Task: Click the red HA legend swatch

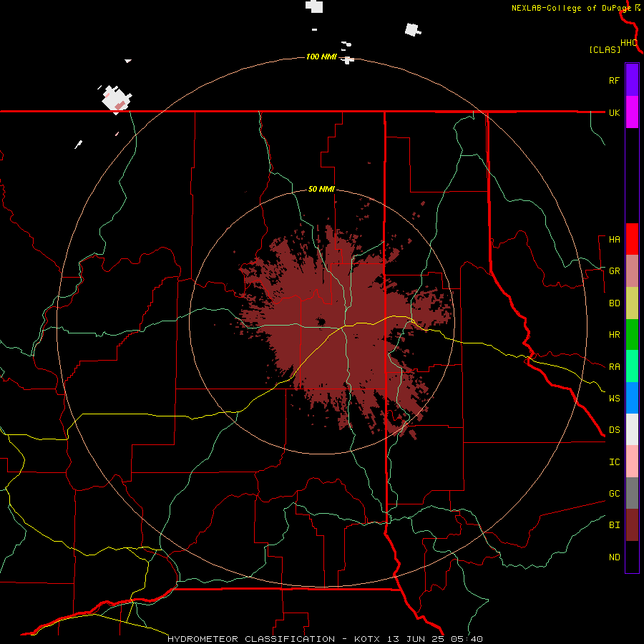Action: point(632,239)
